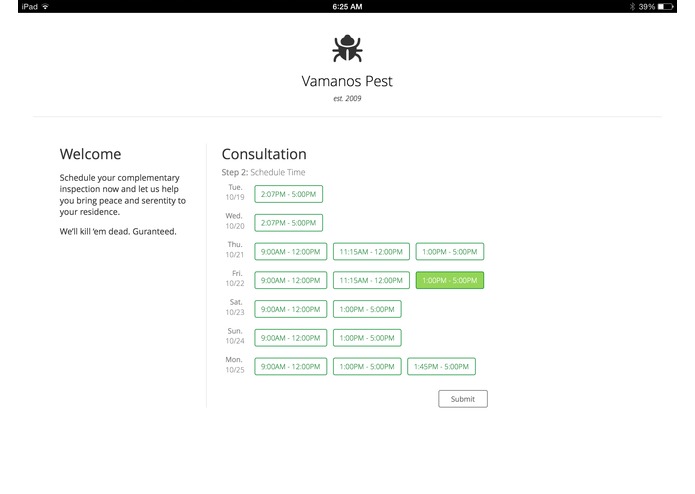Tap the Bluetooth status icon
This screenshot has width=695, height=494.
point(633,7)
